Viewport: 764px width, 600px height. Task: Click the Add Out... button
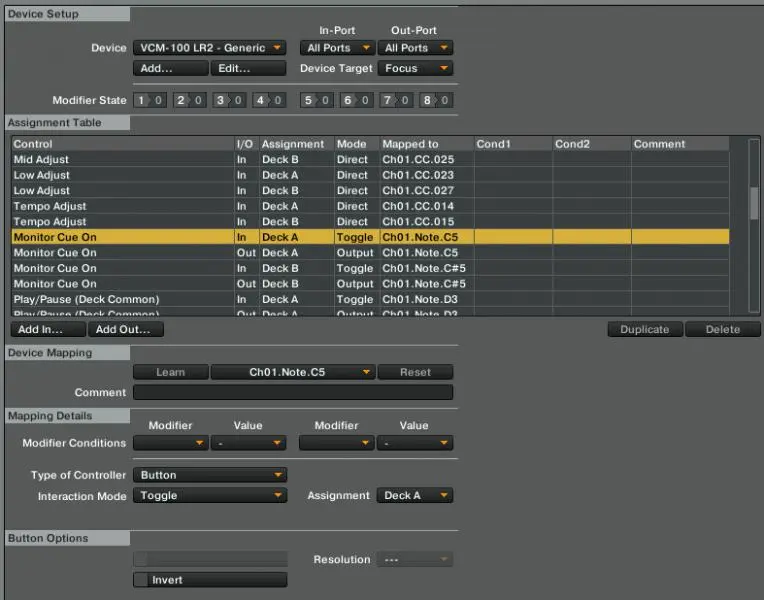[125, 329]
